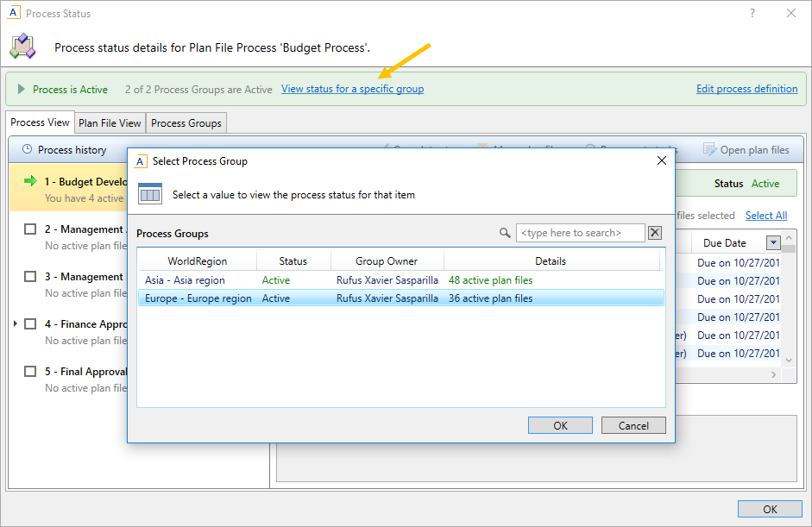812x527 pixels.
Task: Check the 5 - Final Approval checkbox
Action: tap(30, 372)
